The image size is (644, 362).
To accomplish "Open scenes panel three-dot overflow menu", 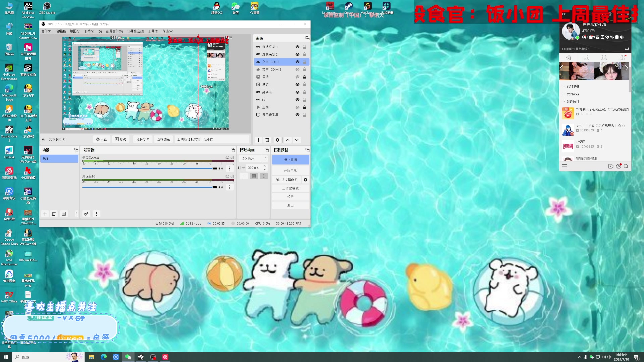I will pyautogui.click(x=77, y=214).
